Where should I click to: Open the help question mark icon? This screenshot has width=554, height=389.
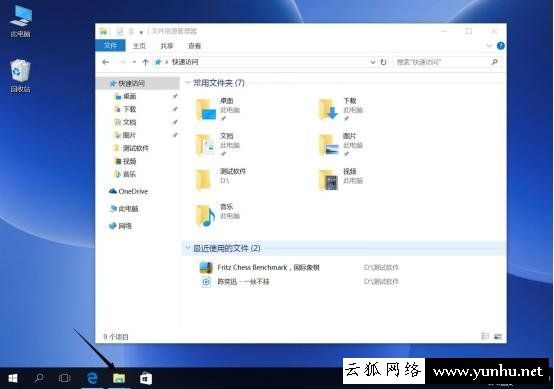(501, 46)
